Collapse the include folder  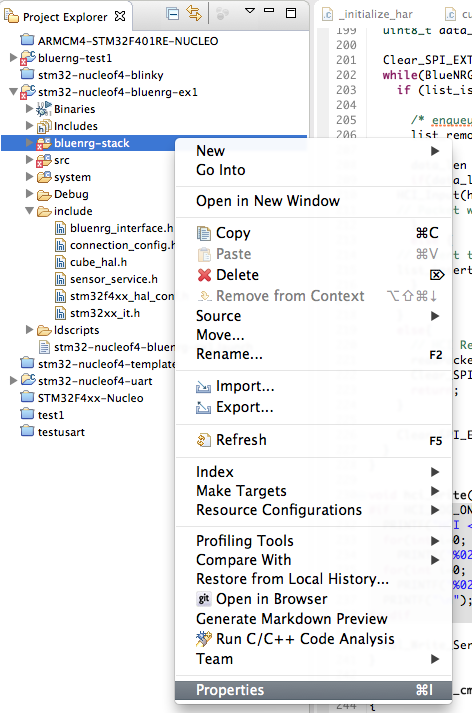coord(30,211)
